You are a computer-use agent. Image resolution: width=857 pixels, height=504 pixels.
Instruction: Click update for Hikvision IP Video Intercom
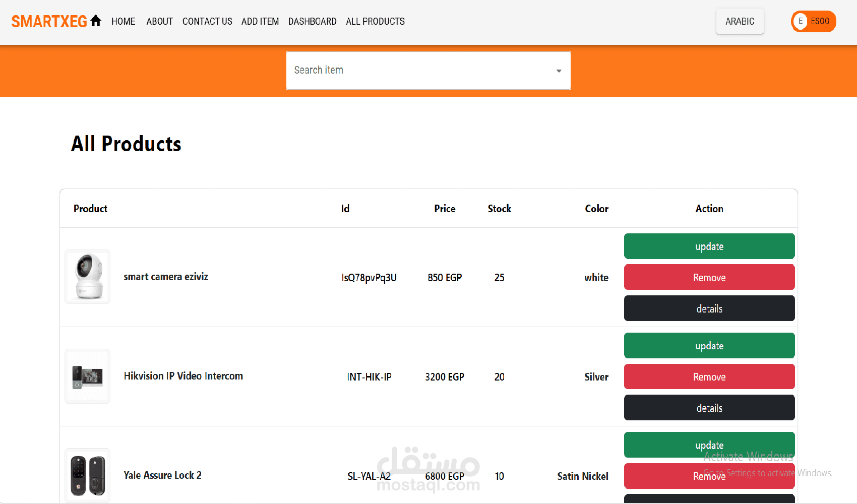tap(709, 346)
